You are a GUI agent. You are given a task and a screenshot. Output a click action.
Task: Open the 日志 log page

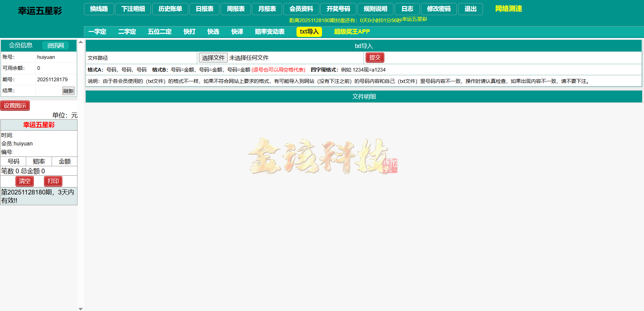coord(407,9)
